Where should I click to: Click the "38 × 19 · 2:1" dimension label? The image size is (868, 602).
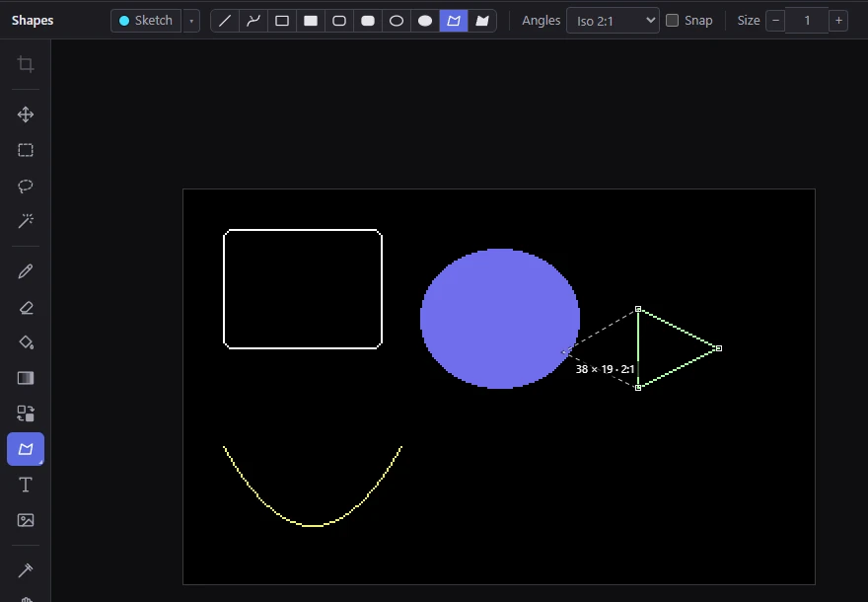pos(605,369)
